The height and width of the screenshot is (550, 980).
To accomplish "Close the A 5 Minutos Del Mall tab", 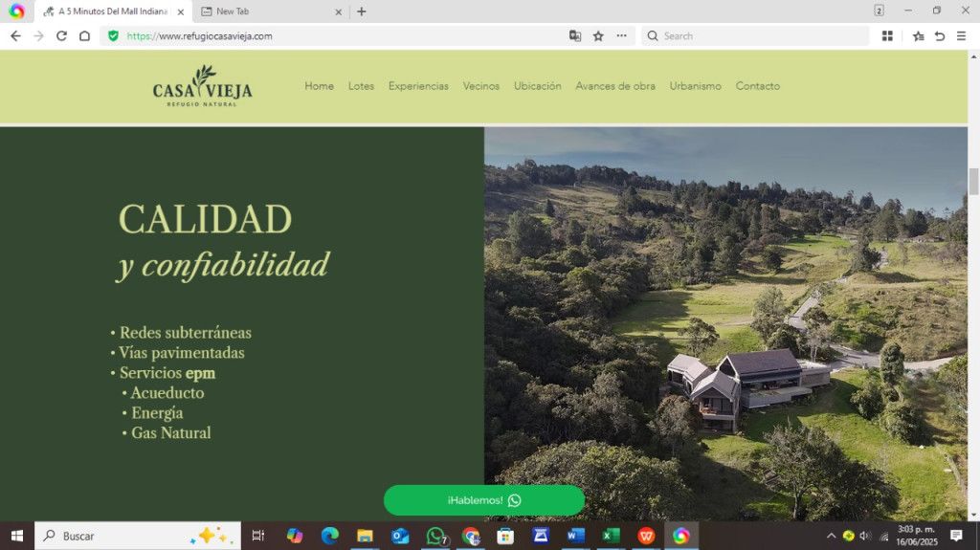I will [181, 11].
